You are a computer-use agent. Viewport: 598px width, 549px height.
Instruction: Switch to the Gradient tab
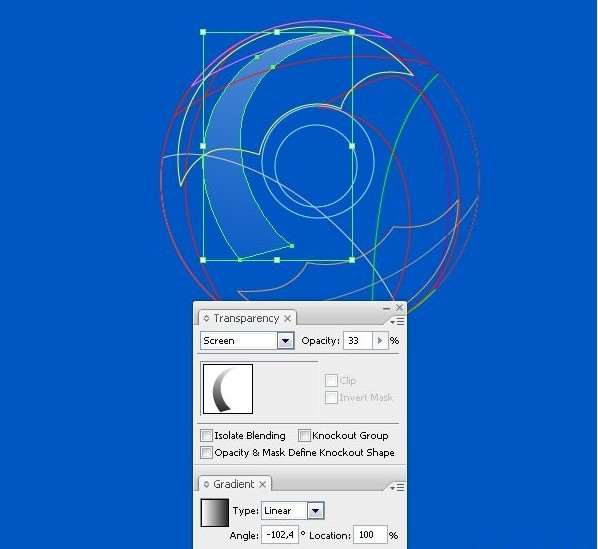(x=233, y=484)
